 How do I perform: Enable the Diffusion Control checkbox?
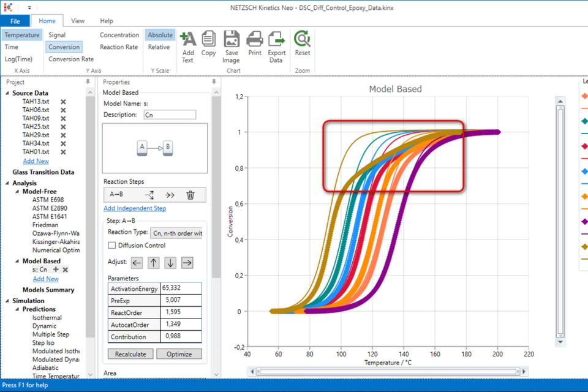coord(111,245)
